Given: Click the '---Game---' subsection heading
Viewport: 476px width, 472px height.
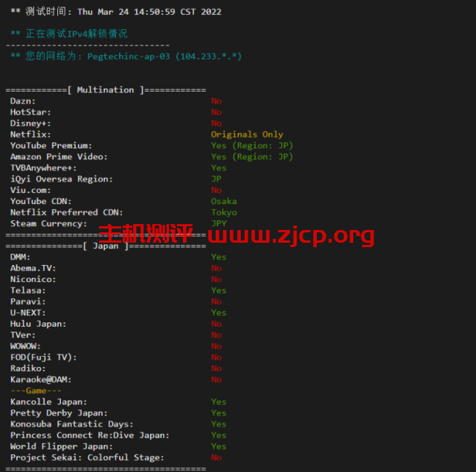Looking at the screenshot, I should click(x=36, y=391).
